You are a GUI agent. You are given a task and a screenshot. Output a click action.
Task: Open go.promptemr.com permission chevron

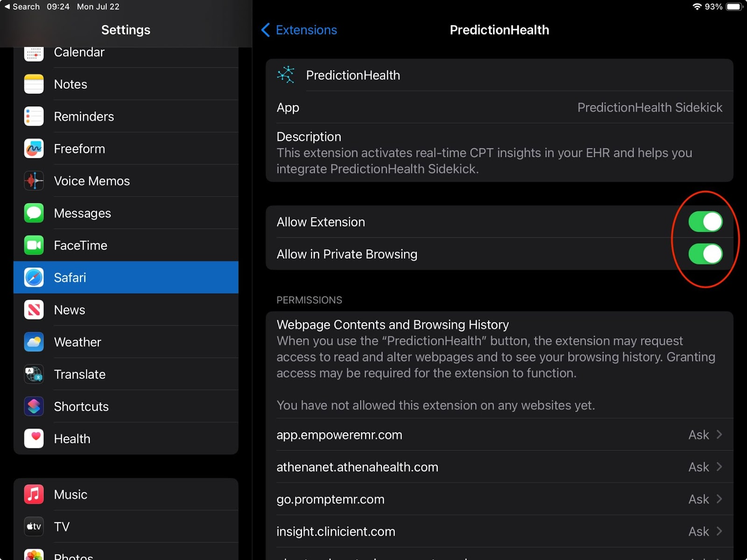coord(719,499)
